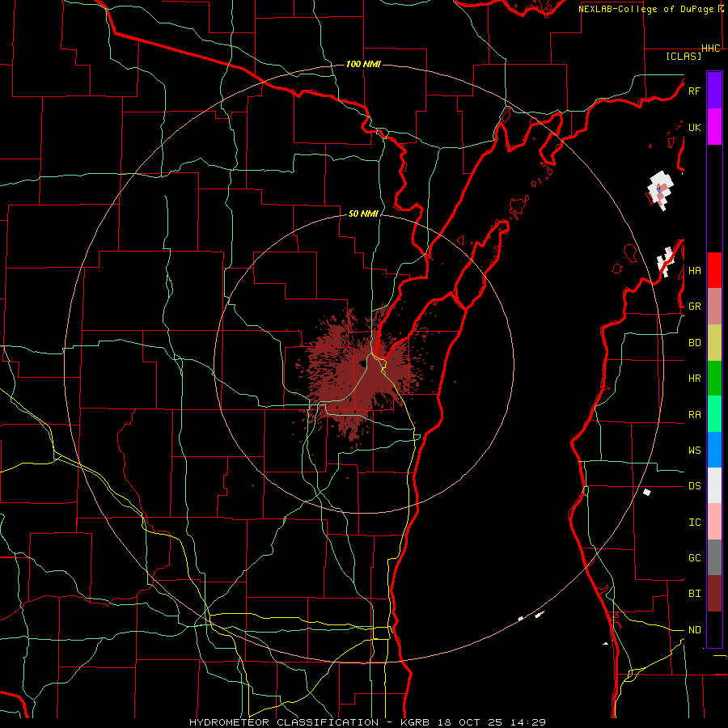728x728 pixels.
Task: Click the 'NEXLAB-College of DuPage' credit text
Action: pyautogui.click(x=647, y=9)
